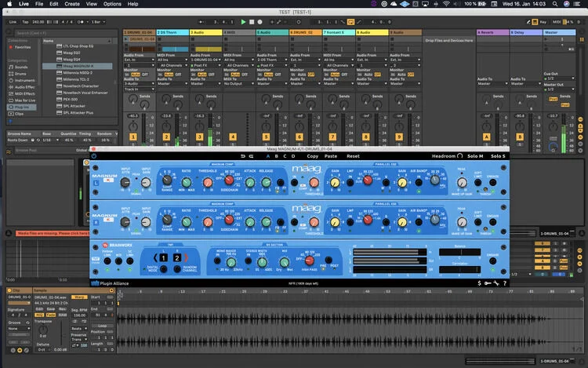Open the File menu

[39, 4]
